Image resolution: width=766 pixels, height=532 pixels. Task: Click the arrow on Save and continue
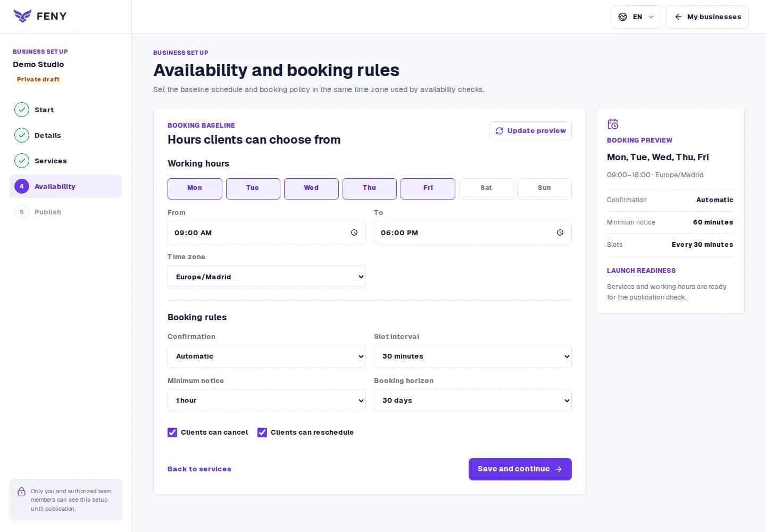[559, 469]
